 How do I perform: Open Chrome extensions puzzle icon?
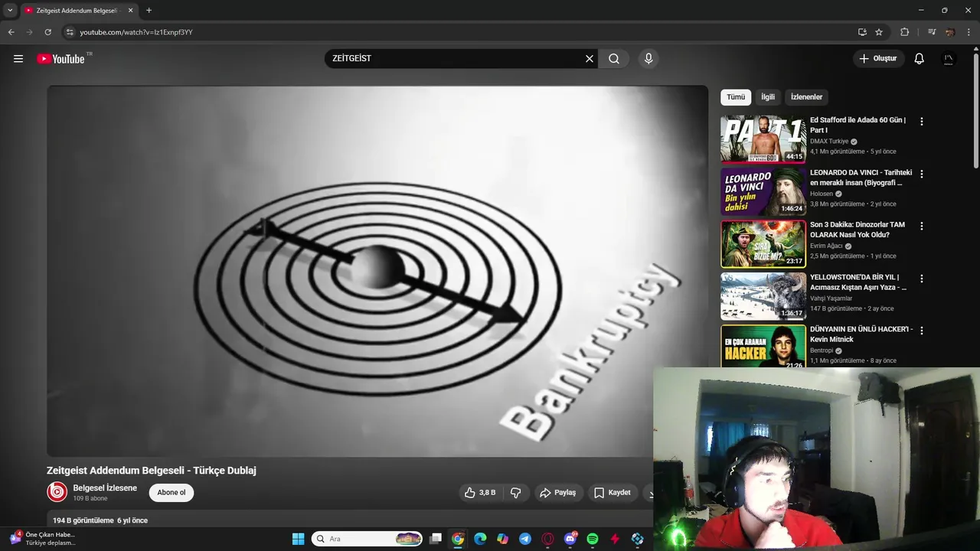tap(904, 32)
